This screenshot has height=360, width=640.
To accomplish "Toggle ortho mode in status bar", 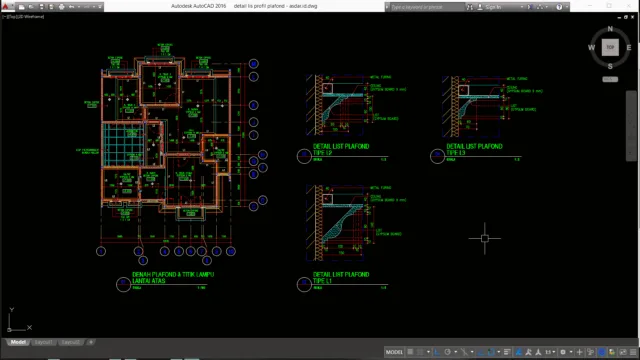I will click(437, 352).
